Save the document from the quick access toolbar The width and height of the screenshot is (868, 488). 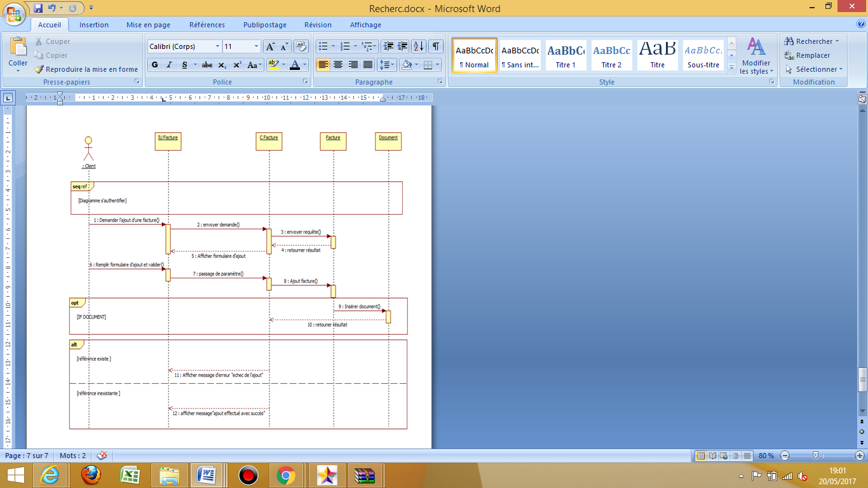coord(38,8)
